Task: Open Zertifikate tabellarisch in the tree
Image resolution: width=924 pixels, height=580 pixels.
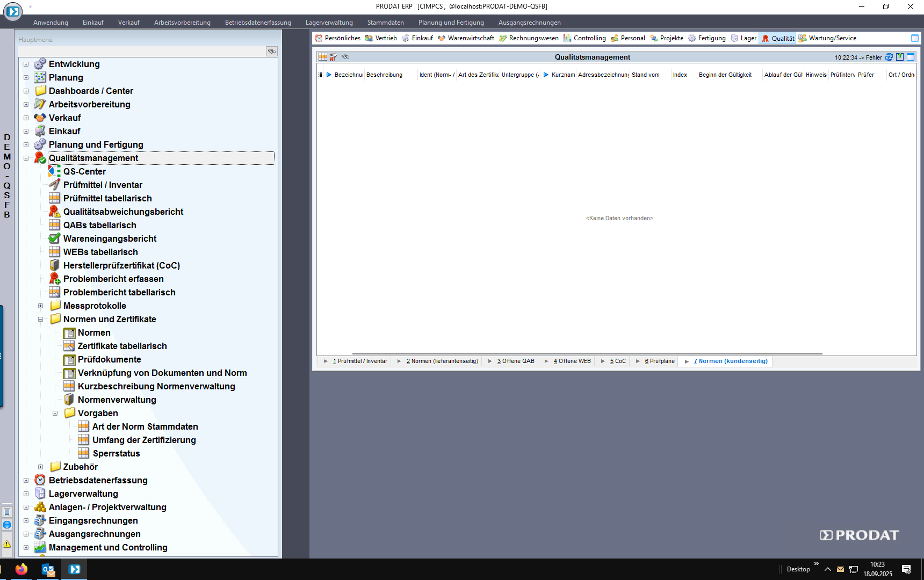Action: (122, 346)
